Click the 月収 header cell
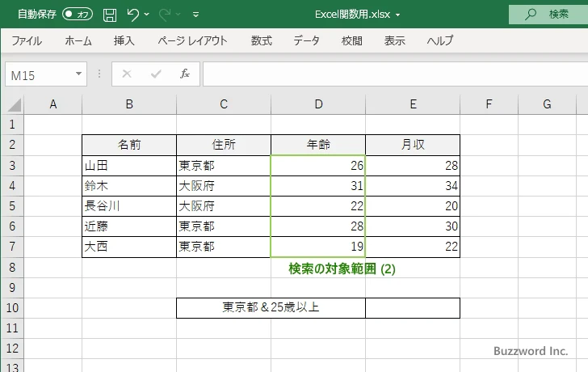 point(413,145)
